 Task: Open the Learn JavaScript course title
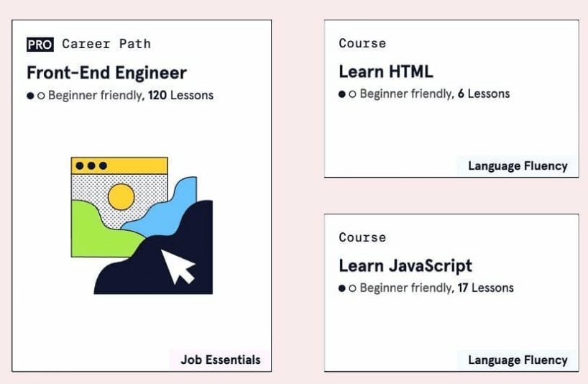405,266
